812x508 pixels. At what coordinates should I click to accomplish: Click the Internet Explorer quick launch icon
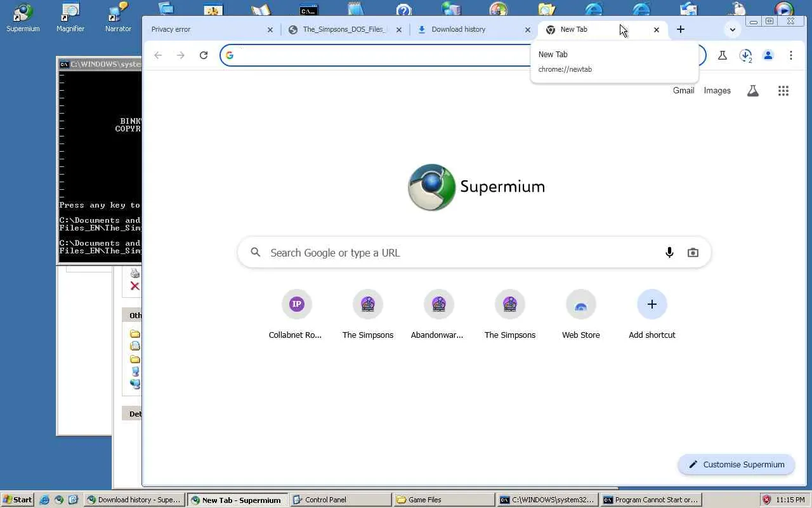[x=44, y=500]
